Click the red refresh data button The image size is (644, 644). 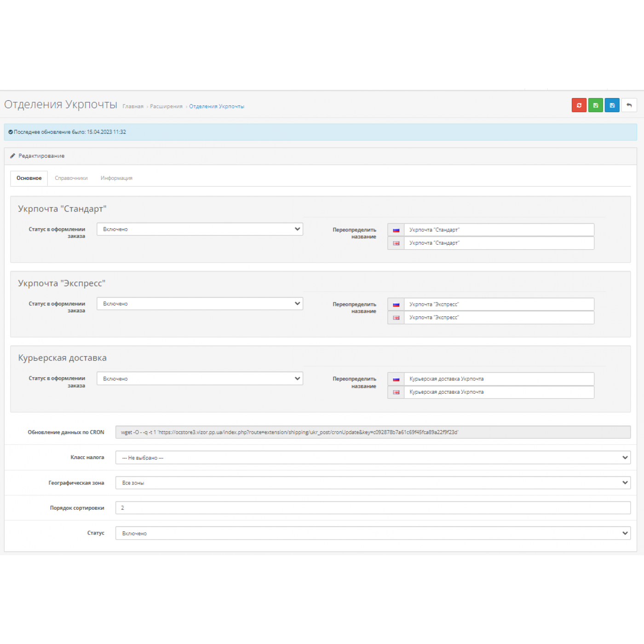point(579,105)
